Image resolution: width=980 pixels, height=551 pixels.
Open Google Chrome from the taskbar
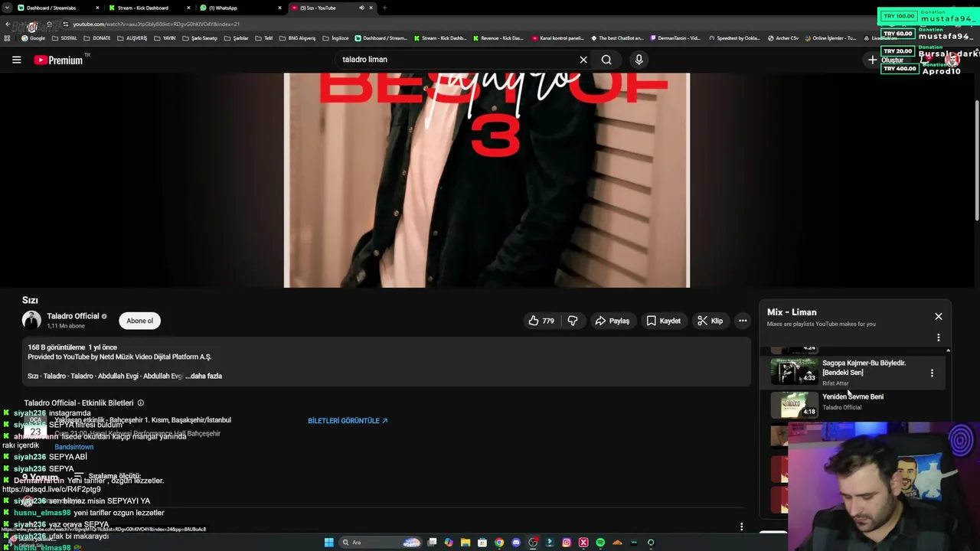pos(499,543)
